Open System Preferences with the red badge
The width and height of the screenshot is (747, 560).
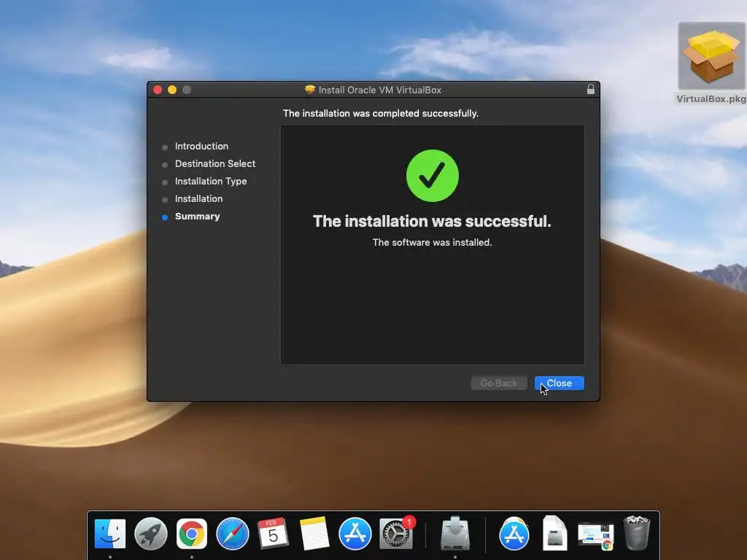[x=396, y=534]
